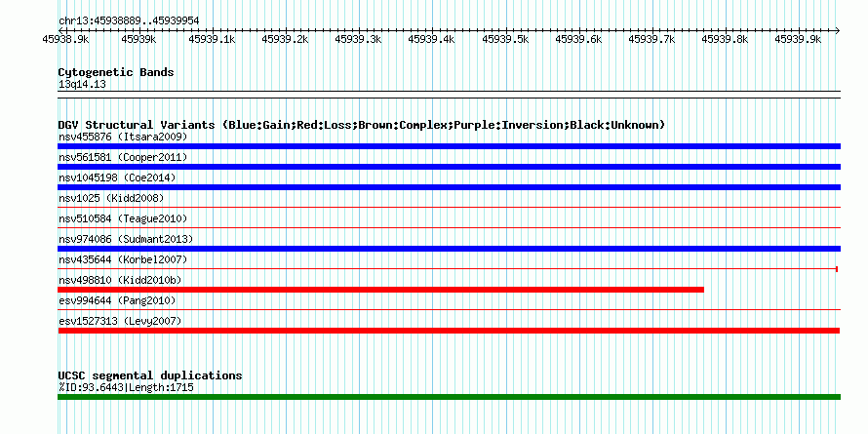The height and width of the screenshot is (434, 868).
Task: Select the UCSC segmental duplications track title
Action: click(x=150, y=375)
